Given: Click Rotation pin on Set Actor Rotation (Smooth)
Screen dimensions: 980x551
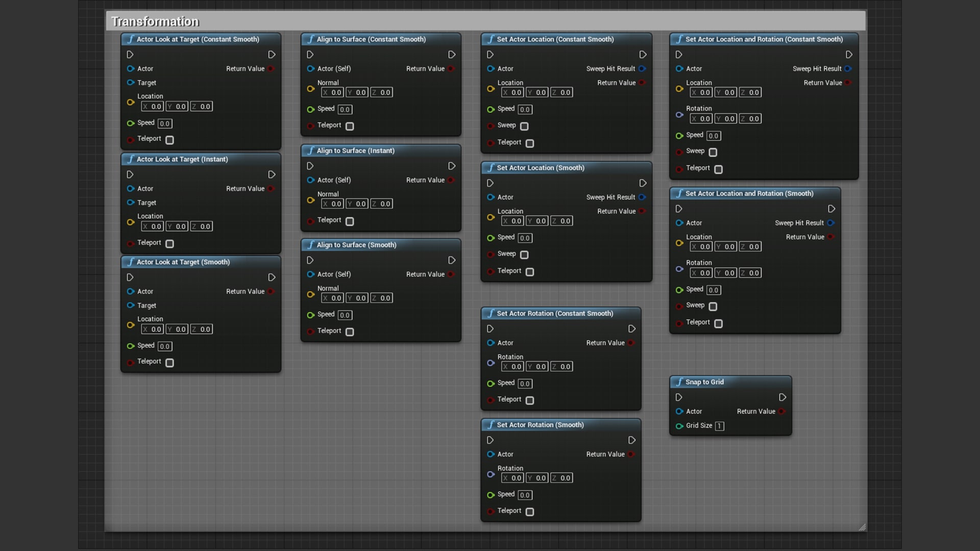Looking at the screenshot, I should coord(491,474).
